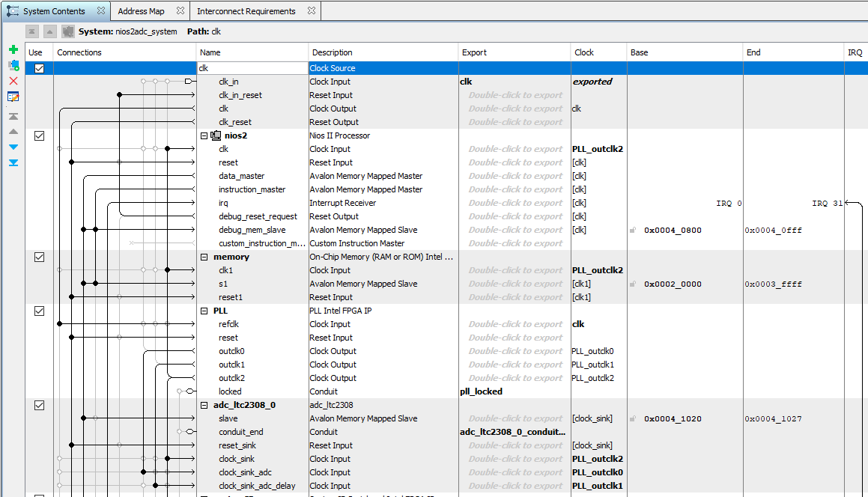This screenshot has width=868, height=497.
Task: Click the move to top icon
Action: (13, 116)
